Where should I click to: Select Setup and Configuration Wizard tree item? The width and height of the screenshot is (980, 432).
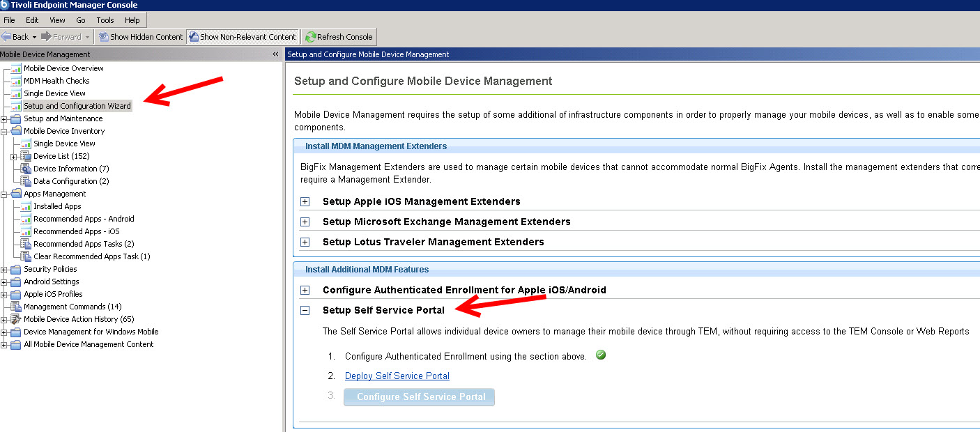[x=77, y=106]
